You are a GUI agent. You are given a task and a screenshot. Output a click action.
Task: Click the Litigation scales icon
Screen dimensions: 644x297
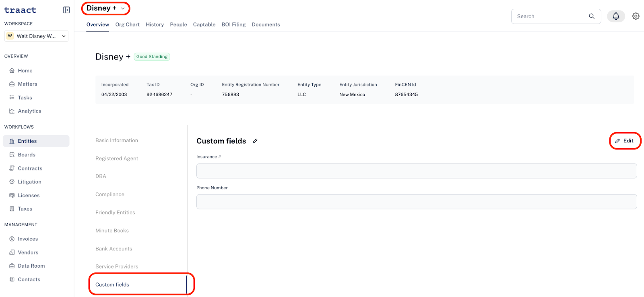[x=12, y=182]
